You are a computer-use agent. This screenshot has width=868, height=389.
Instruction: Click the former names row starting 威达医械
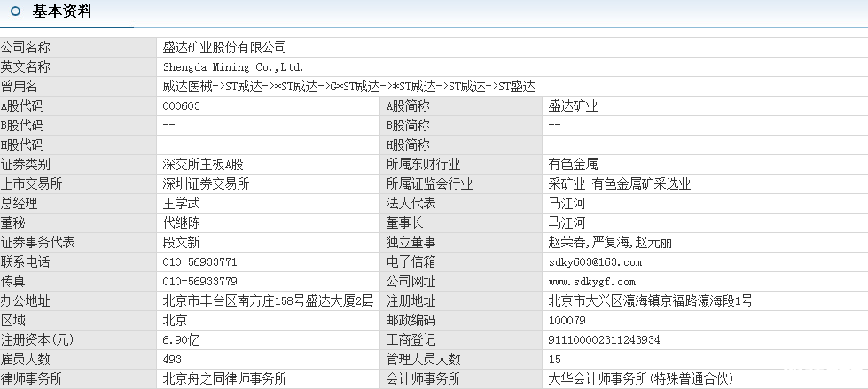click(x=349, y=87)
